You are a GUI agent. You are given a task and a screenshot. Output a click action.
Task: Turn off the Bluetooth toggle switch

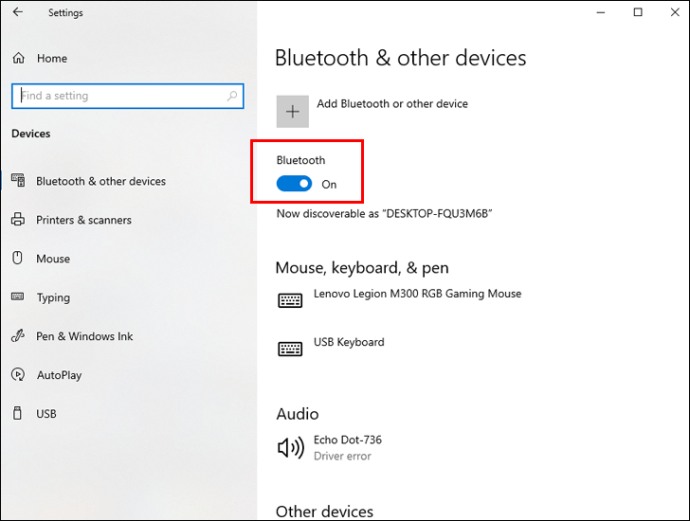[294, 184]
